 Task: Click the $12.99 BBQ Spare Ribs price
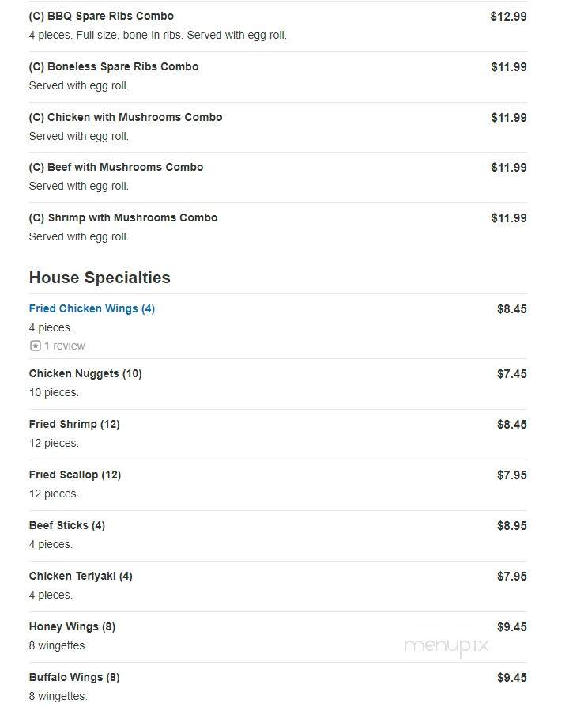[508, 17]
